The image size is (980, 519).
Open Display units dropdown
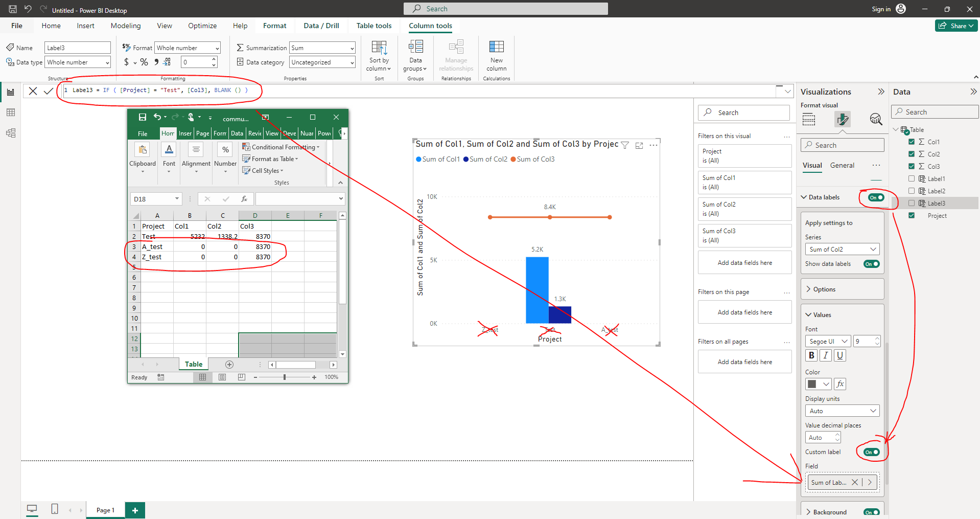[x=843, y=411]
